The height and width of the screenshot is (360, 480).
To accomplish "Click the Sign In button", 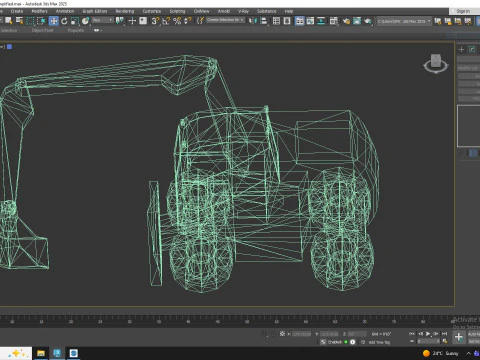I will 463,11.
